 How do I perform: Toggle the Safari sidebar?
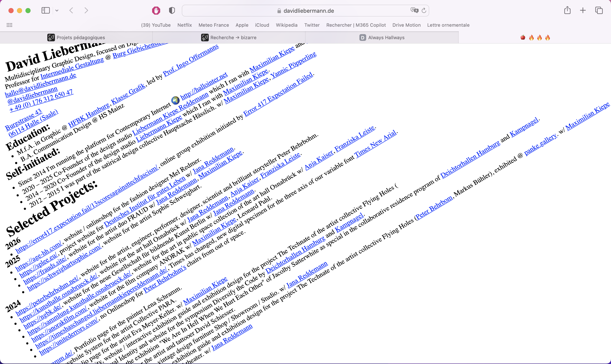(x=46, y=11)
